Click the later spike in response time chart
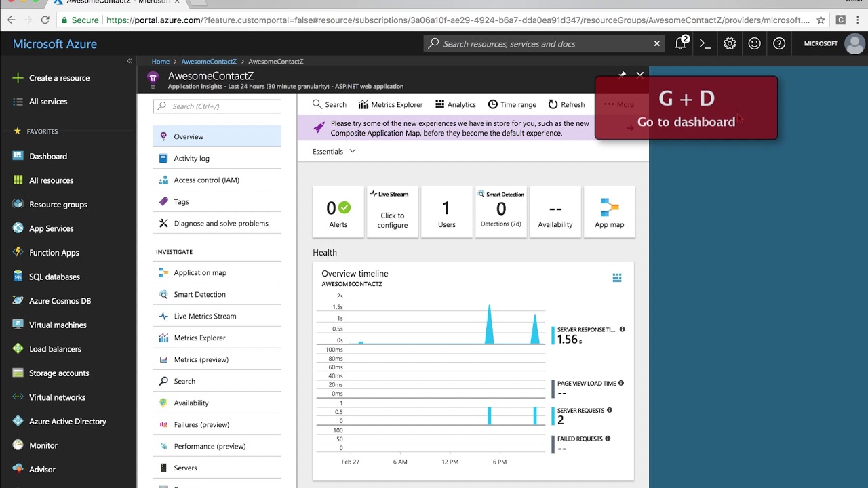Viewport: 868px width, 488px height. point(535,328)
